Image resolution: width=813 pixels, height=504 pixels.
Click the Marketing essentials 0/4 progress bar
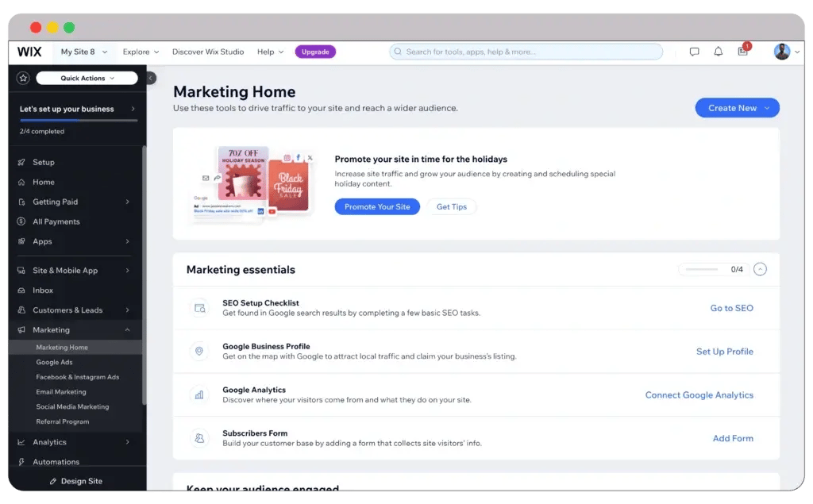coord(702,270)
